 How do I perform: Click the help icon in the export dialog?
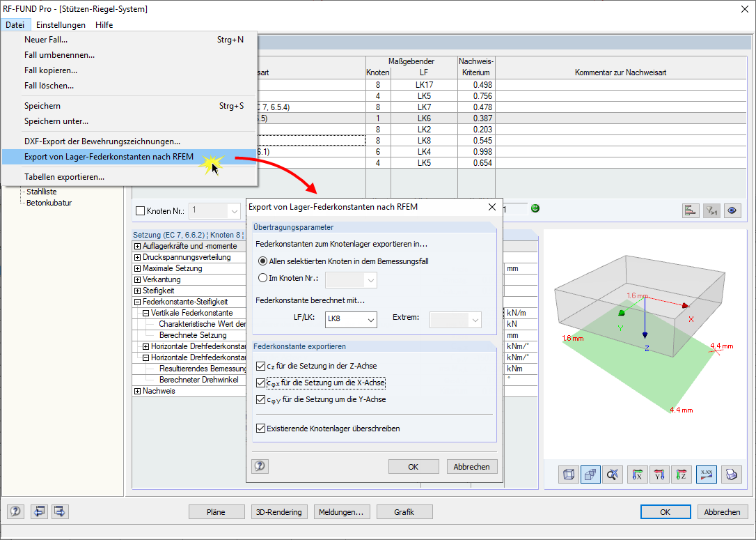pyautogui.click(x=260, y=466)
